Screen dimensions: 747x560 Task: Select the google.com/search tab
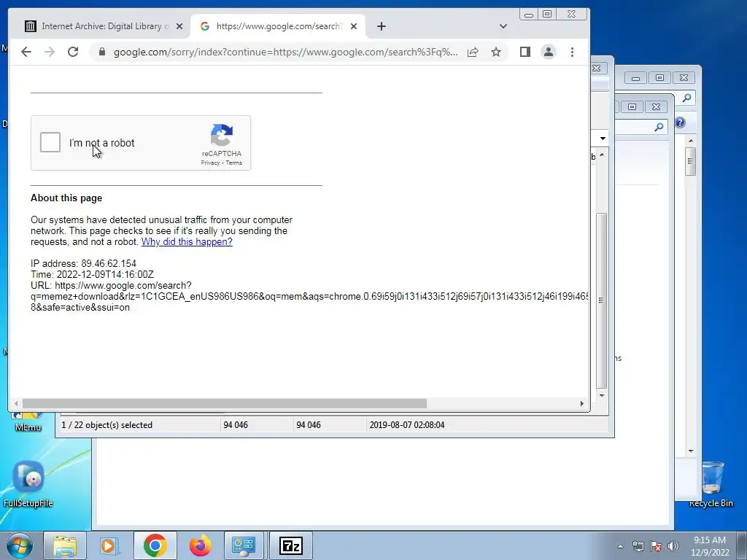click(278, 26)
